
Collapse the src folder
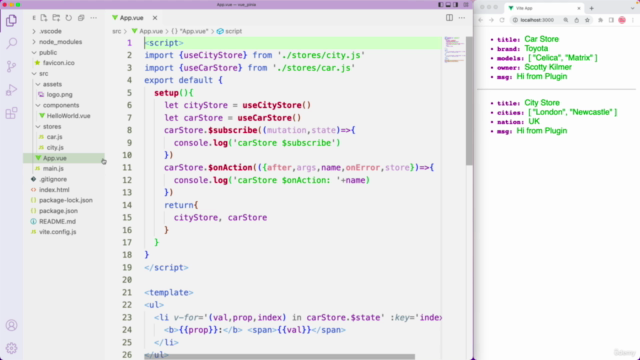point(44,73)
